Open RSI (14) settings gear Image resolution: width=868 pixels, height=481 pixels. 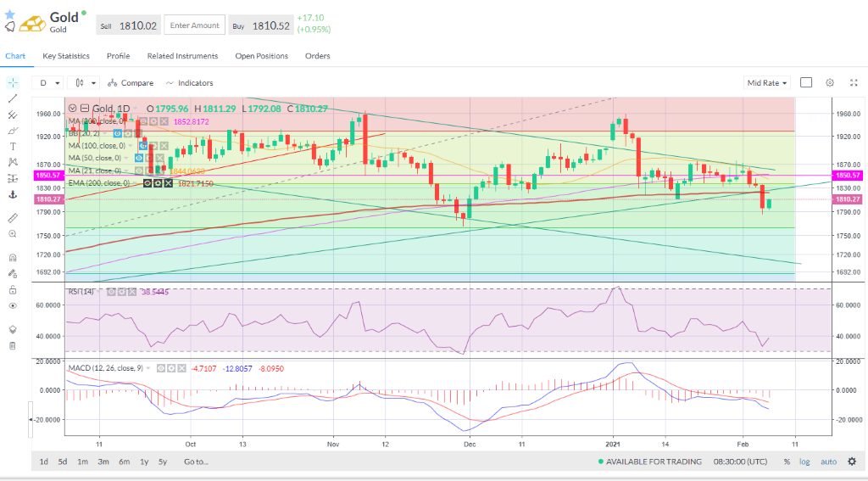pos(122,292)
